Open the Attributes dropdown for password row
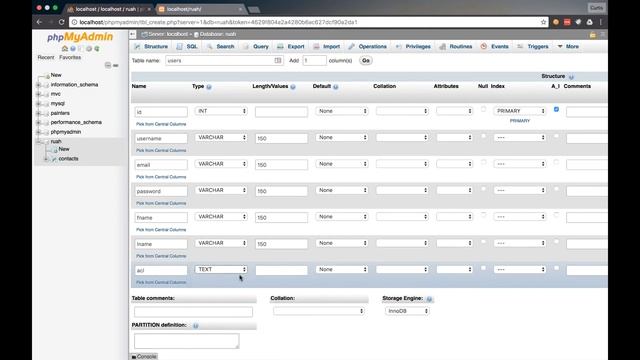 (454, 190)
